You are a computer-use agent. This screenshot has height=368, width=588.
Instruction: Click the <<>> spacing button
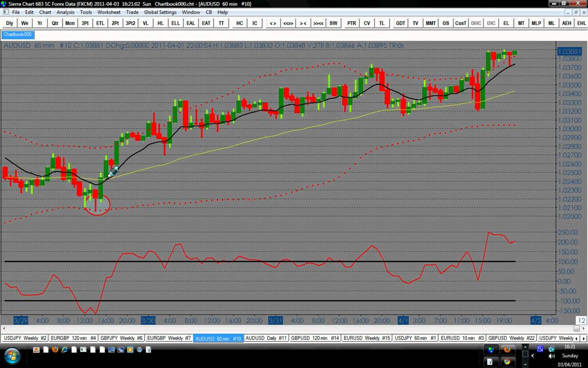click(288, 24)
